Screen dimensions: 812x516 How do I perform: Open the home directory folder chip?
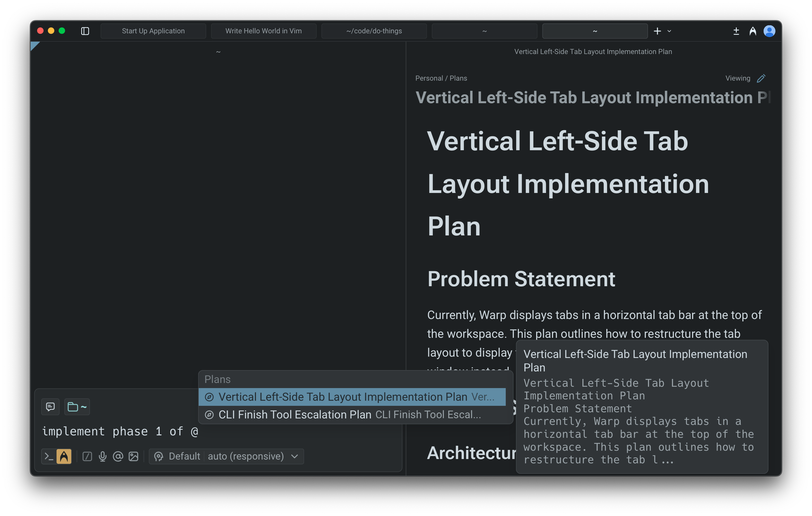click(x=77, y=407)
